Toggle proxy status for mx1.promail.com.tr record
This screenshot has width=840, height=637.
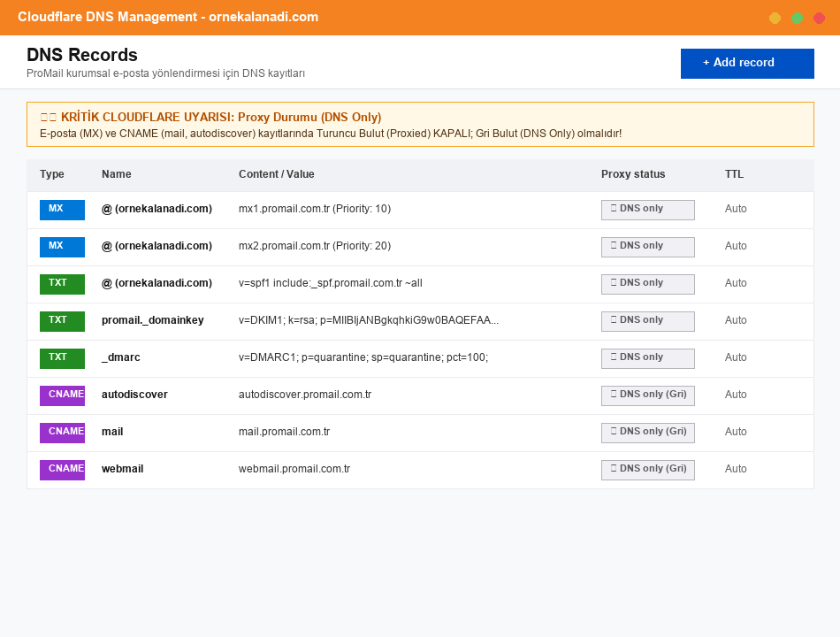(x=647, y=210)
